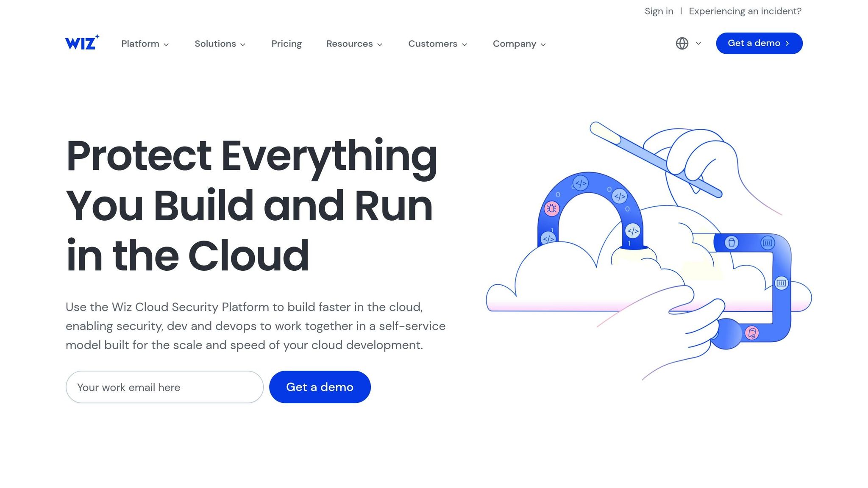Screen dimensions: 868x488
Task: Open the Customers menu
Action: pos(437,44)
